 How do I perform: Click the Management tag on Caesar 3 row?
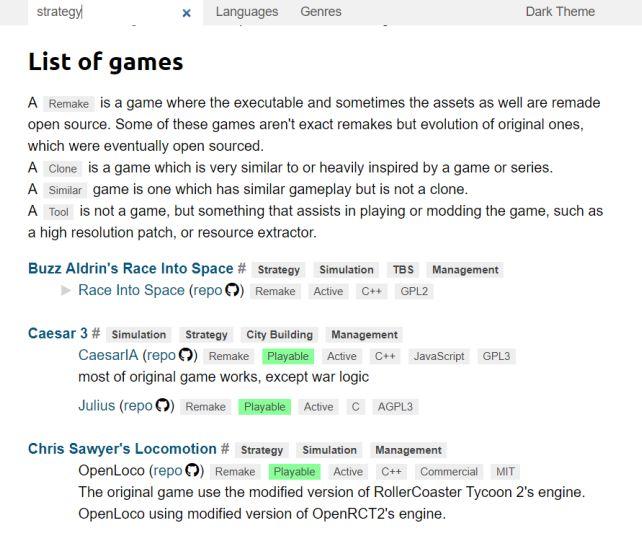click(x=364, y=335)
